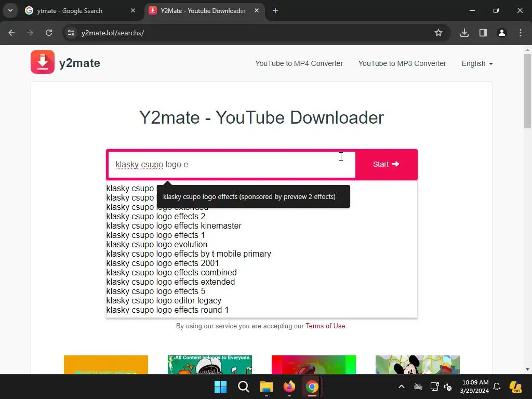532x399 pixels.
Task: Close the ytmate Google Search tab
Action: 133,10
